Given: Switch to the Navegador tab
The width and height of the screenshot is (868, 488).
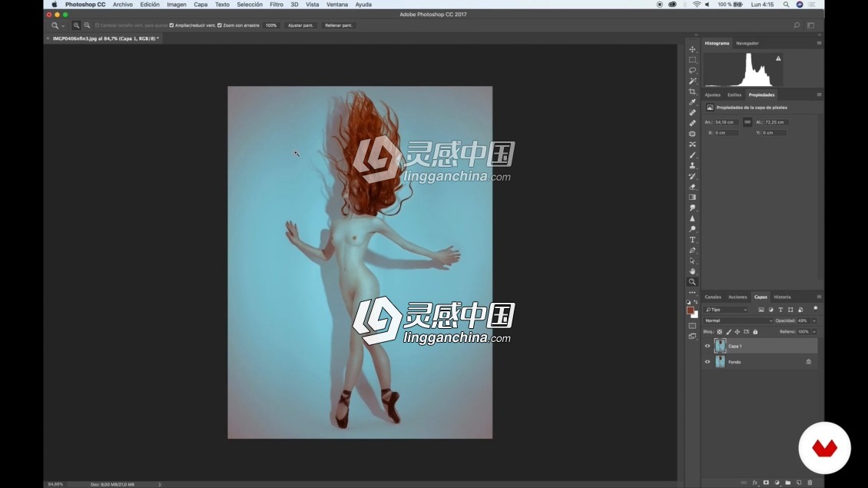Looking at the screenshot, I should (x=747, y=43).
